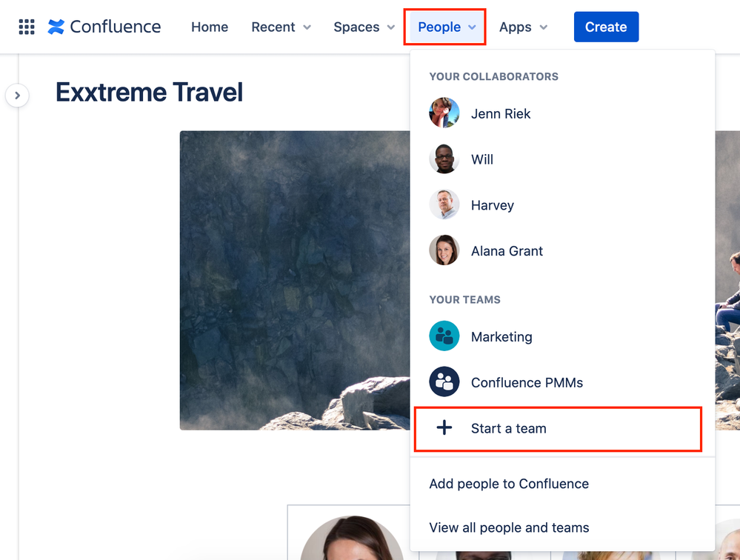Click the rocky cliff banner image

coord(295,280)
